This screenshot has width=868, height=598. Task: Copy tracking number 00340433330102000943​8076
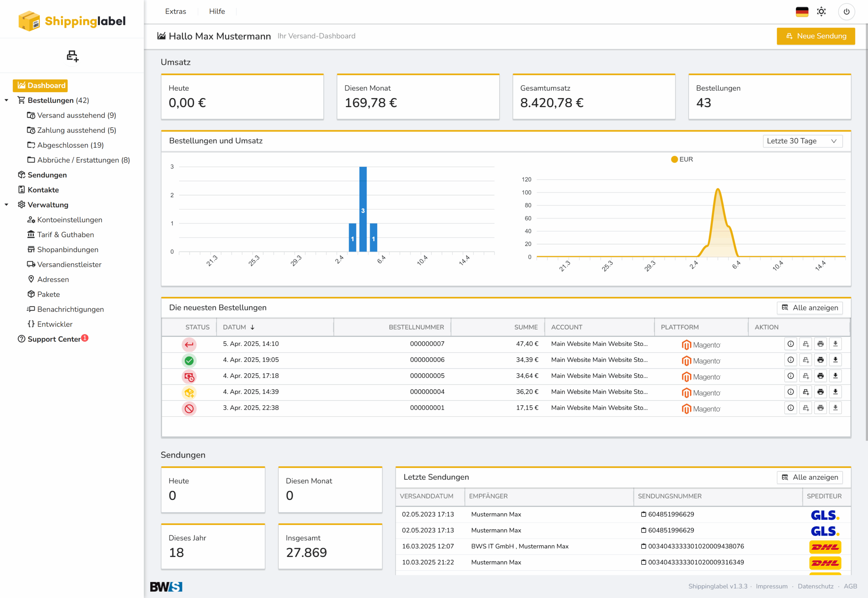coord(643,546)
